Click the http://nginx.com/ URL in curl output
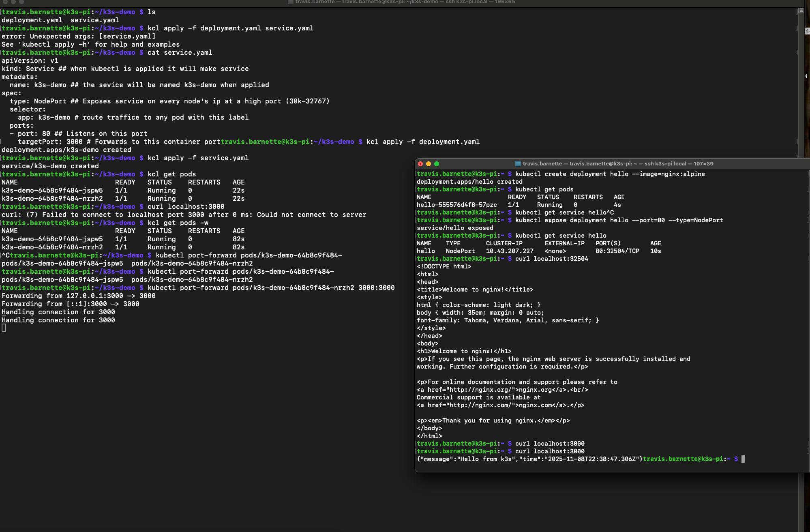Screen dimensions: 810x532 coord(480,405)
